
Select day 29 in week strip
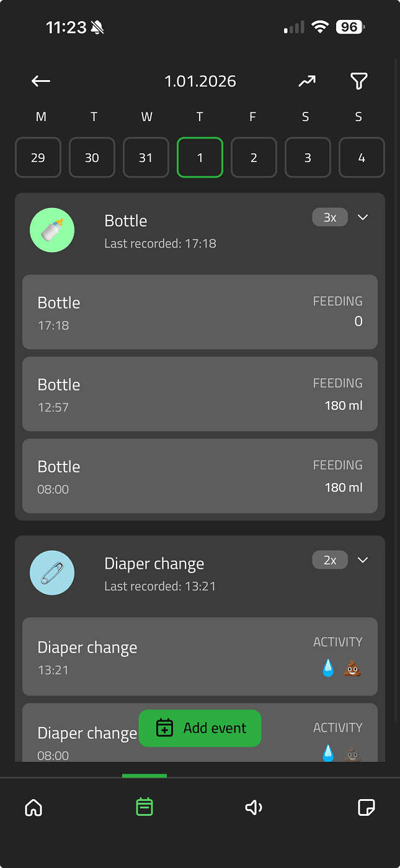[38, 158]
